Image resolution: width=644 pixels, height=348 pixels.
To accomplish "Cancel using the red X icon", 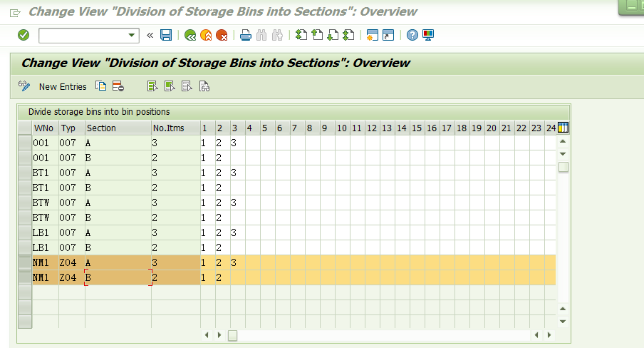I will 222,36.
